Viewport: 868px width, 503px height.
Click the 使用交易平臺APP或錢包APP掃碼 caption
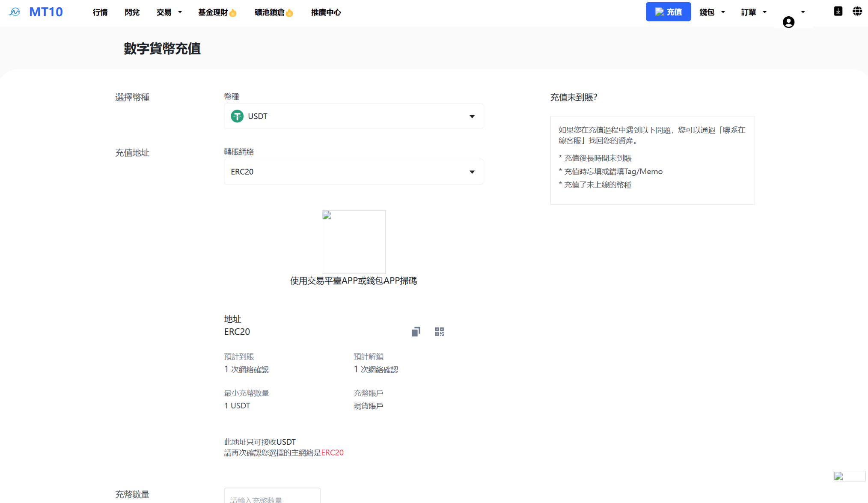point(354,281)
